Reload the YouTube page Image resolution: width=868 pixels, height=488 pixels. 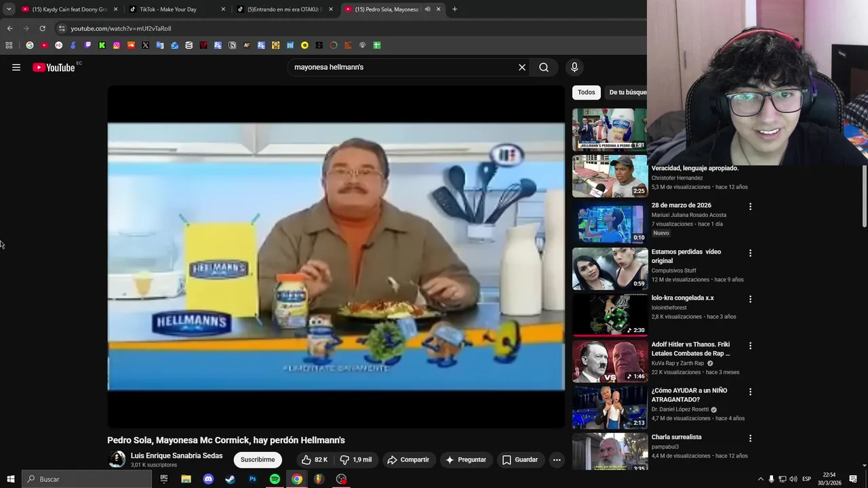(42, 28)
